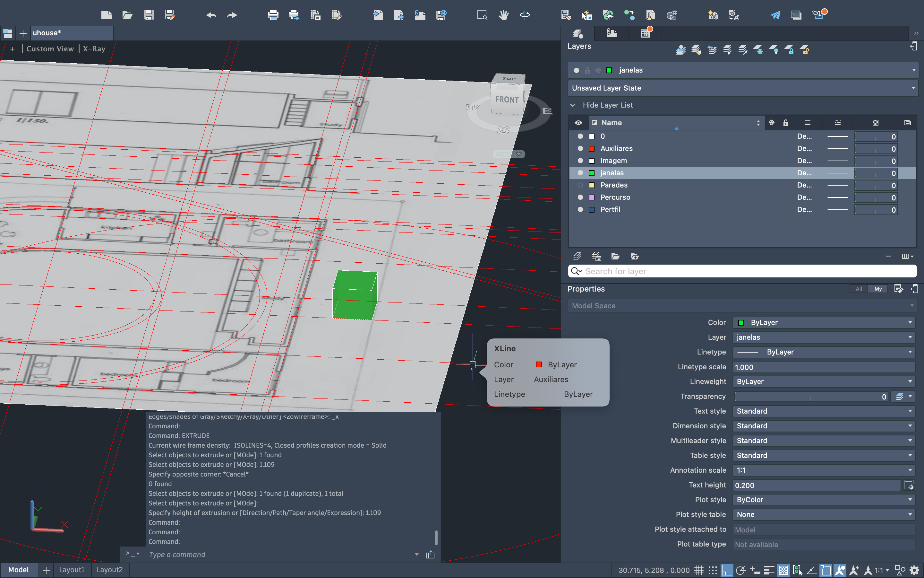Show the hidden Paredes layer
Screen dimensions: 924x578
click(580, 185)
